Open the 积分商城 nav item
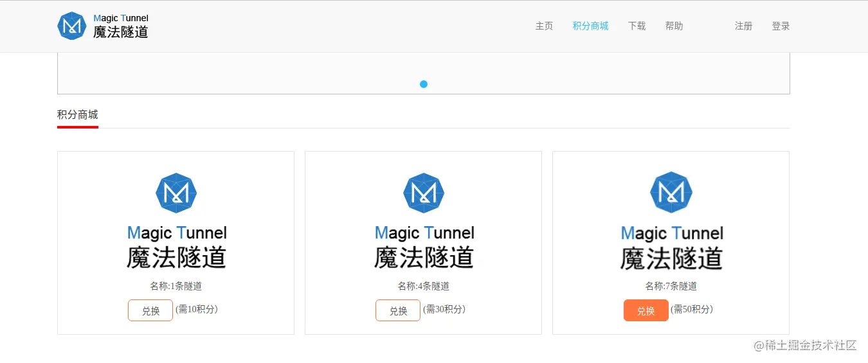This screenshot has height=363, width=868. point(590,26)
